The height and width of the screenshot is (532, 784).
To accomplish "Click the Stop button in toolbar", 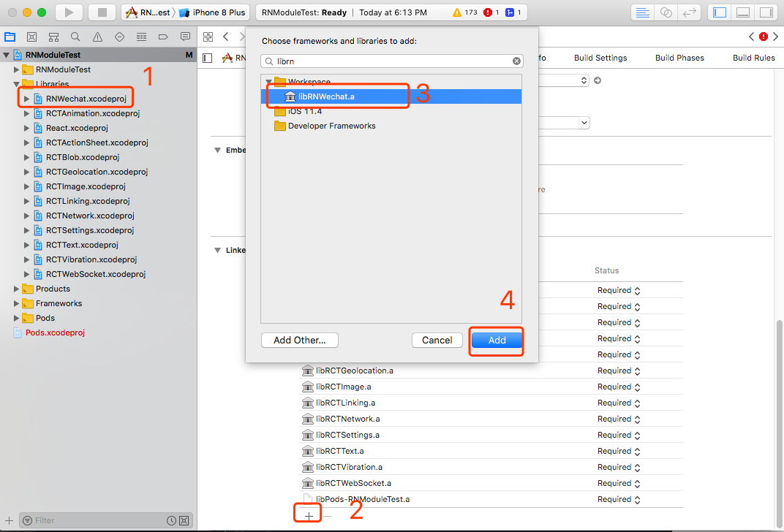I will tap(102, 12).
